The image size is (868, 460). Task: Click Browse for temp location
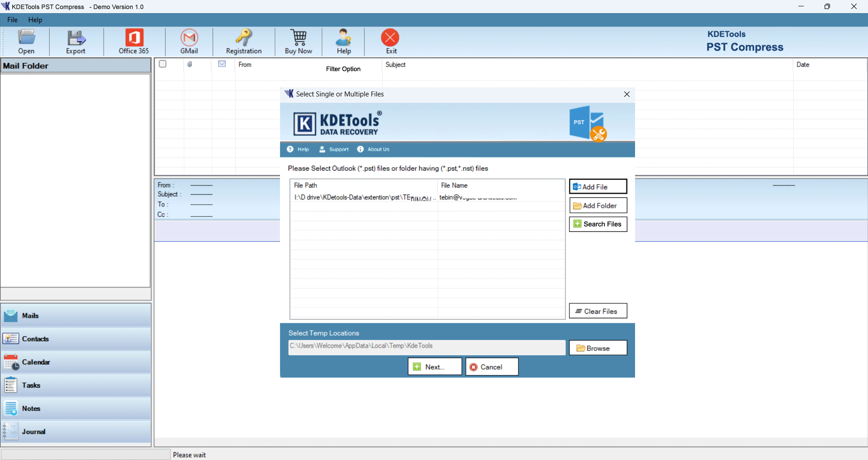point(598,348)
